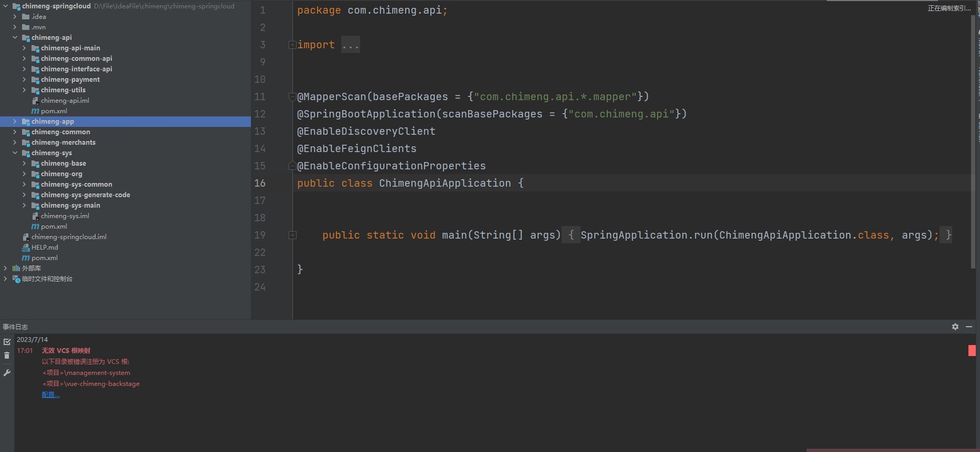
Task: Expand the chimeng-base module
Action: (x=25, y=164)
